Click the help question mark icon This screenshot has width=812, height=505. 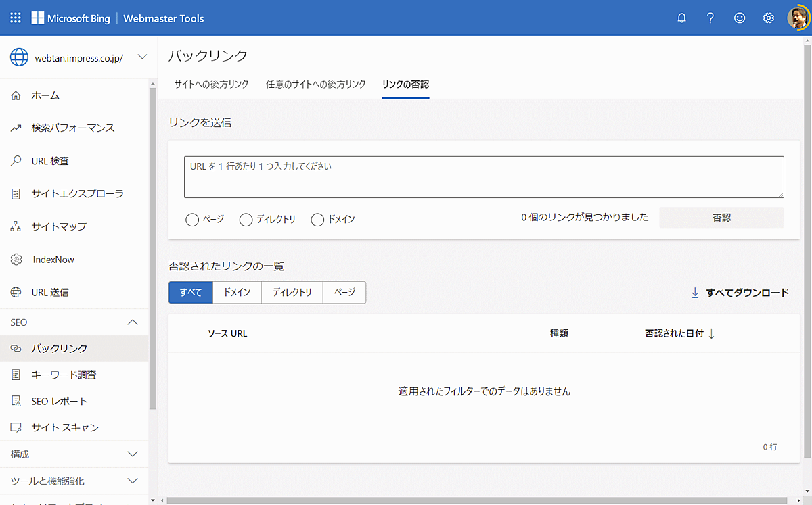coord(710,18)
